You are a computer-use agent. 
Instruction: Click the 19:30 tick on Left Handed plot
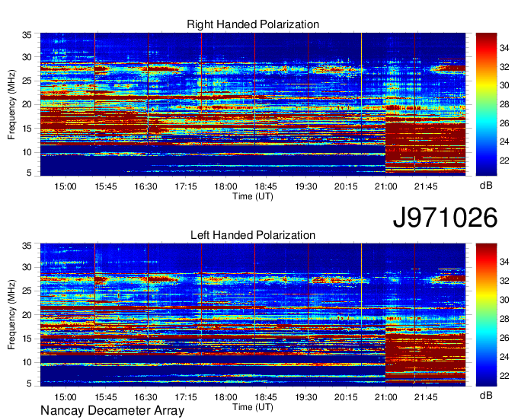(x=306, y=397)
